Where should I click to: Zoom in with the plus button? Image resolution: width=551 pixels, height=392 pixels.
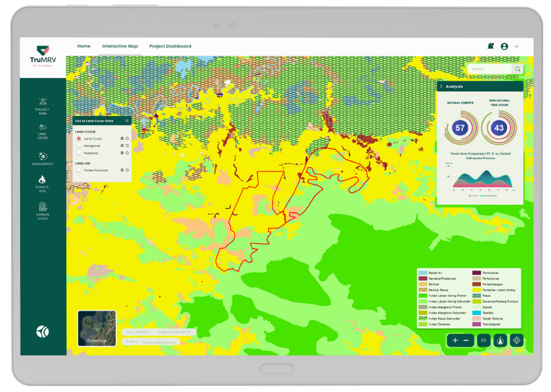[455, 340]
